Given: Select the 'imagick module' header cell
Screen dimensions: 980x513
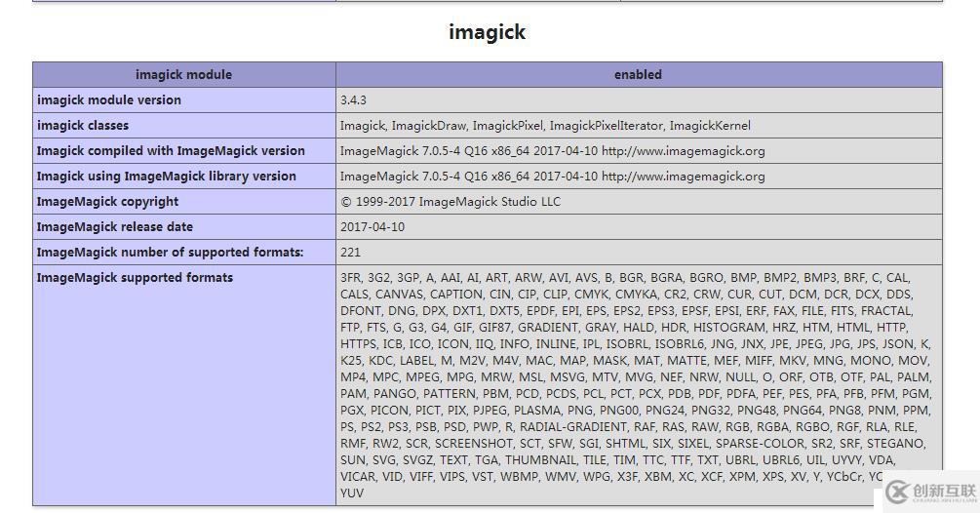Looking at the screenshot, I should pyautogui.click(x=183, y=74).
